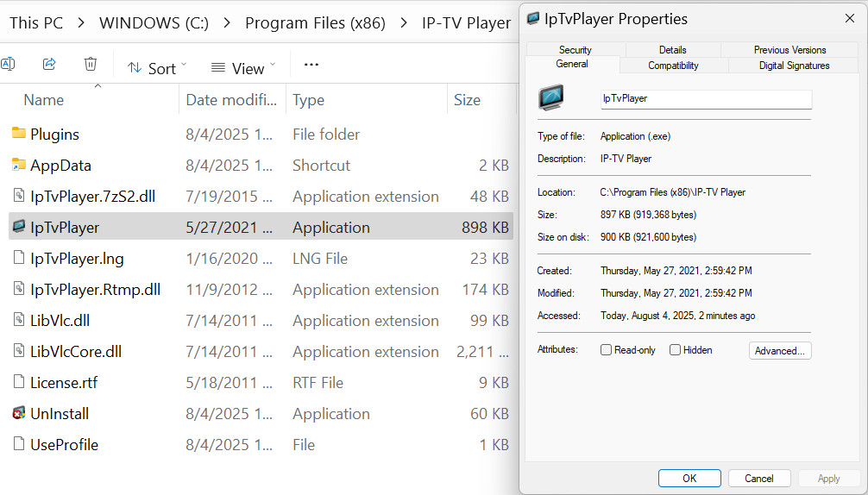Select the IpTvPlayer.Rtmp.dll file name
The width and height of the screenshot is (868, 495).
point(95,289)
